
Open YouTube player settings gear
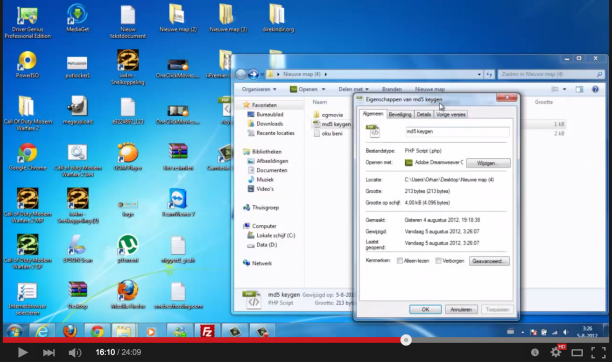(x=556, y=352)
